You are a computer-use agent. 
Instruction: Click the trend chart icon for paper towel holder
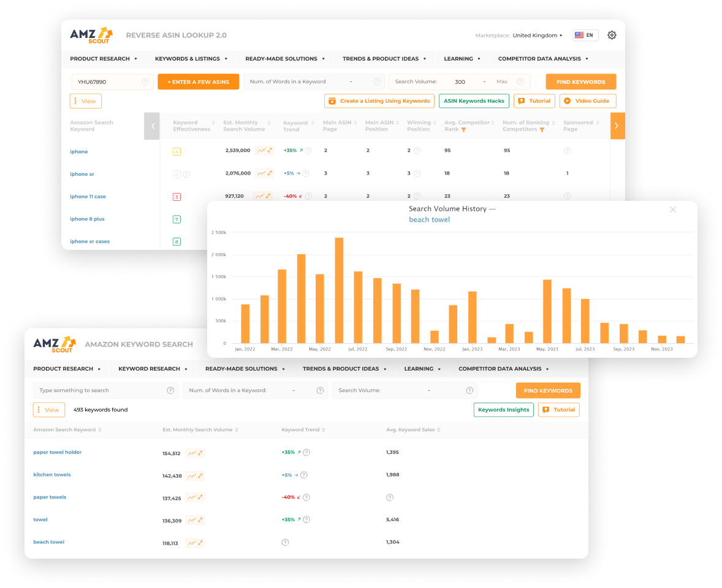pyautogui.click(x=196, y=453)
